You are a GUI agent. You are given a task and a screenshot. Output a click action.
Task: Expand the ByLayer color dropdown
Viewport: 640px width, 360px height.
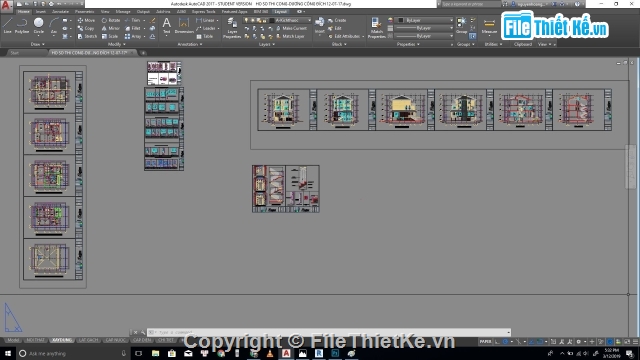(425, 20)
